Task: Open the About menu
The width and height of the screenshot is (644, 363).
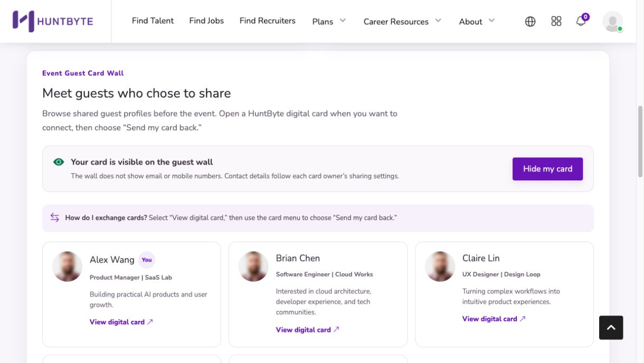Action: click(x=470, y=22)
